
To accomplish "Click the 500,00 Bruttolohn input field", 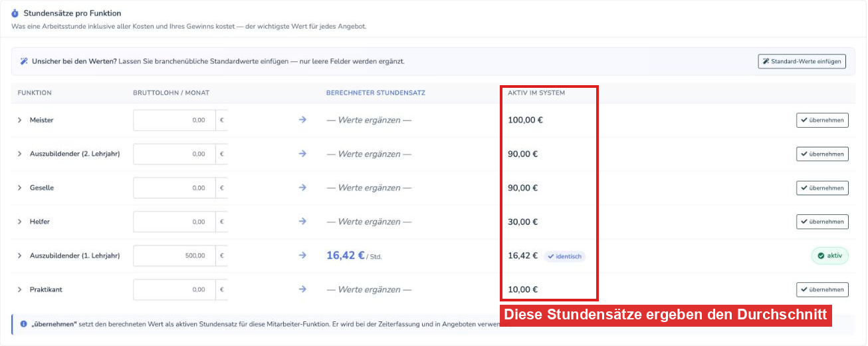I will tap(174, 256).
